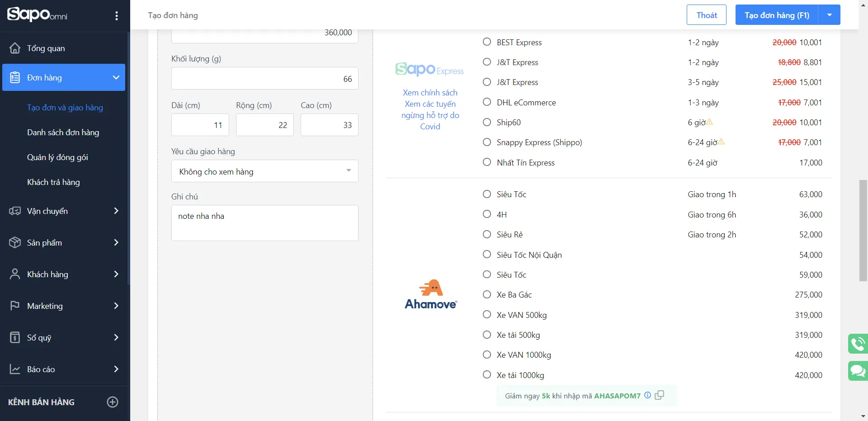Select Xe VAN 1000kg option
Viewport: 868px width, 421px height.
[487, 355]
